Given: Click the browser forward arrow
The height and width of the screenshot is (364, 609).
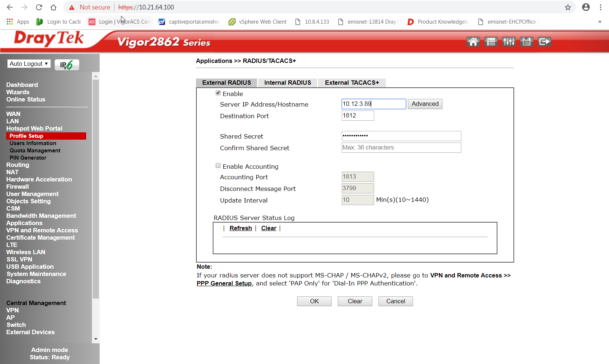Looking at the screenshot, I should coord(24,7).
